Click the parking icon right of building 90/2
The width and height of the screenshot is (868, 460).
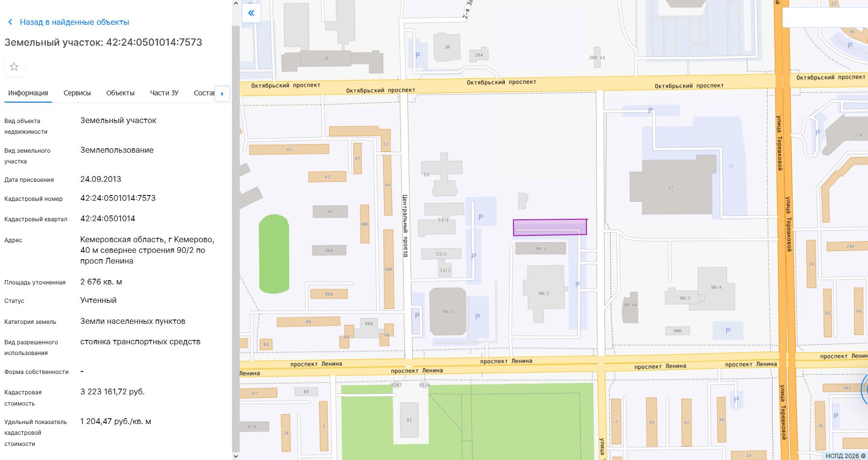[577, 284]
